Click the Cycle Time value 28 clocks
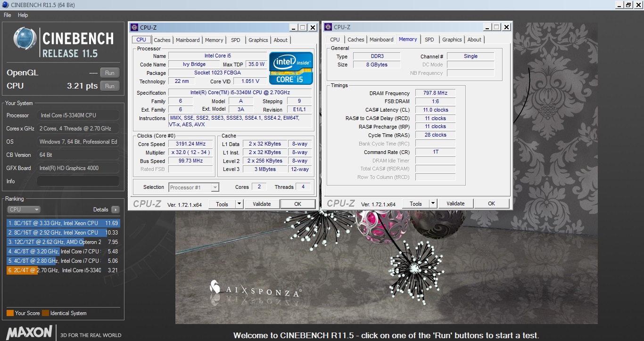The width and height of the screenshot is (644, 341). [x=435, y=135]
